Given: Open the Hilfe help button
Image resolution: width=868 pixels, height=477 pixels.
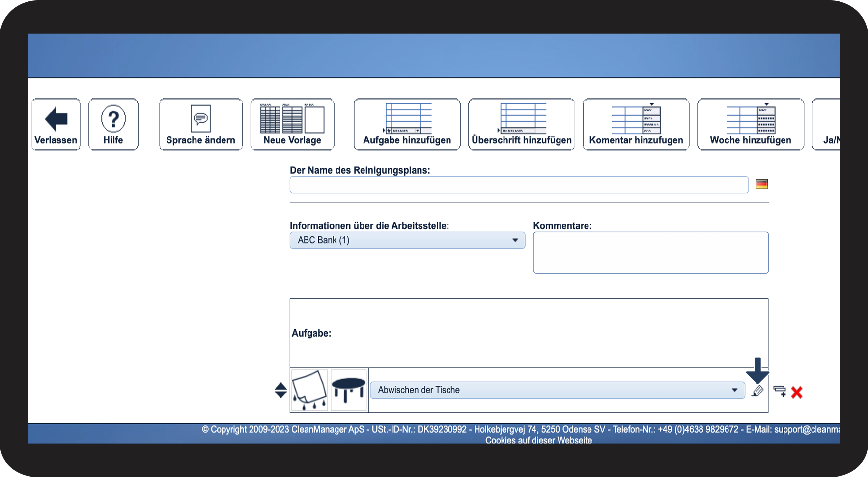Looking at the screenshot, I should (x=113, y=124).
